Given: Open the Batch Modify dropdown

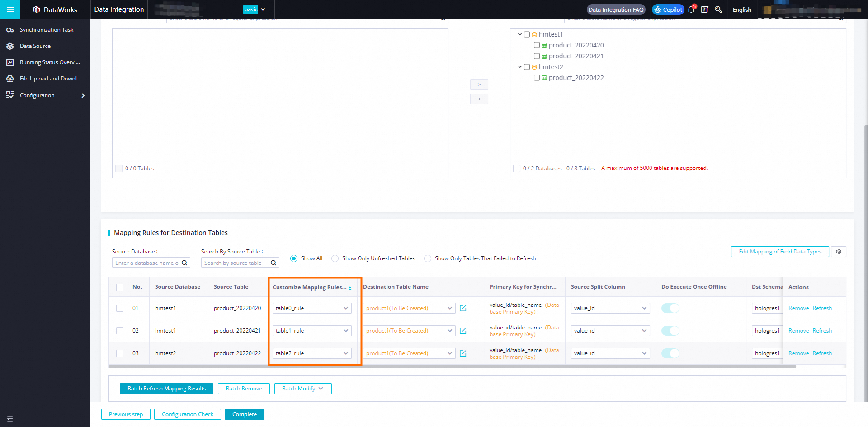Looking at the screenshot, I should tap(303, 389).
